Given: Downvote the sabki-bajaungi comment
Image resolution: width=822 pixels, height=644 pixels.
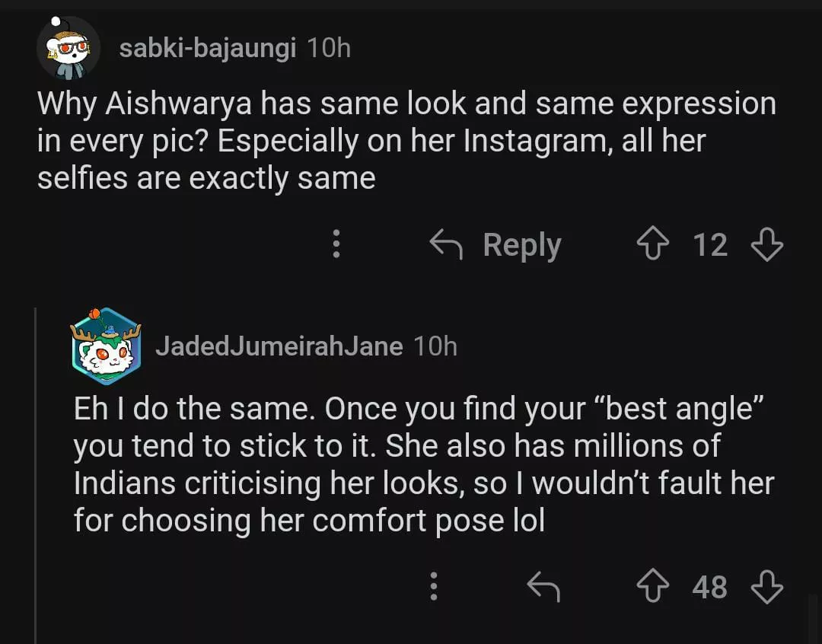Looking at the screenshot, I should pos(766,245).
